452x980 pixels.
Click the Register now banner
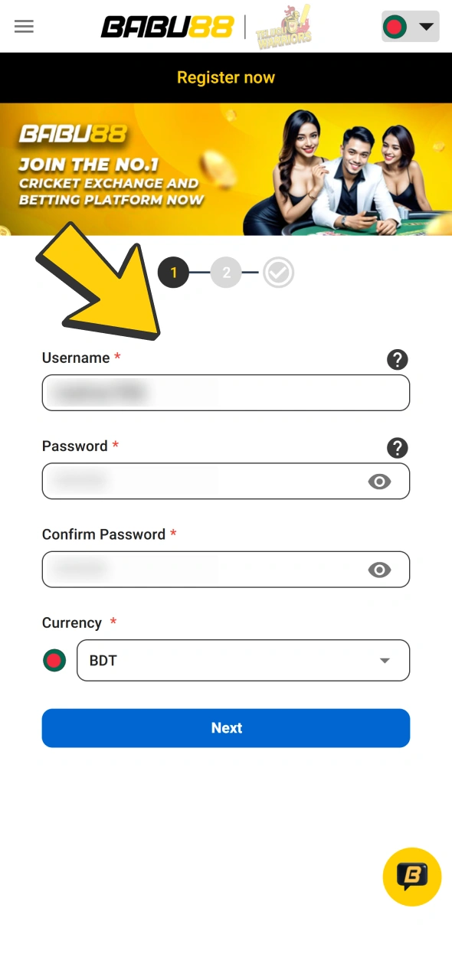(x=226, y=77)
